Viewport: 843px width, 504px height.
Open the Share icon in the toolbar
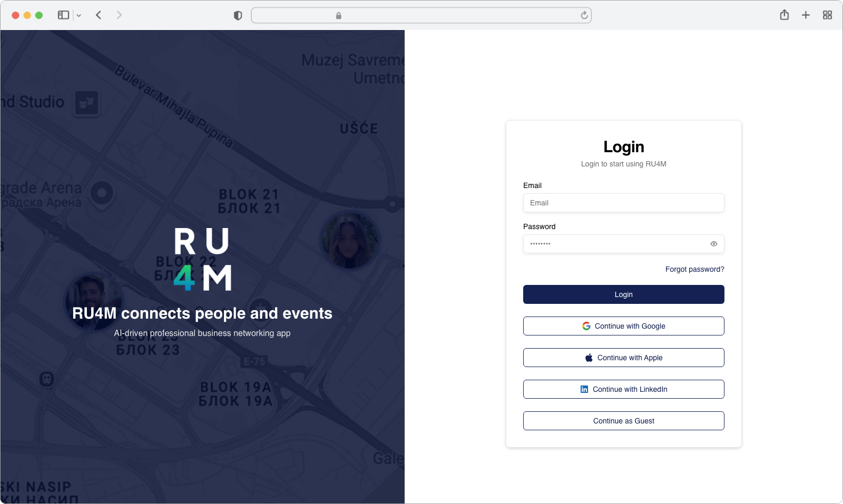click(784, 15)
